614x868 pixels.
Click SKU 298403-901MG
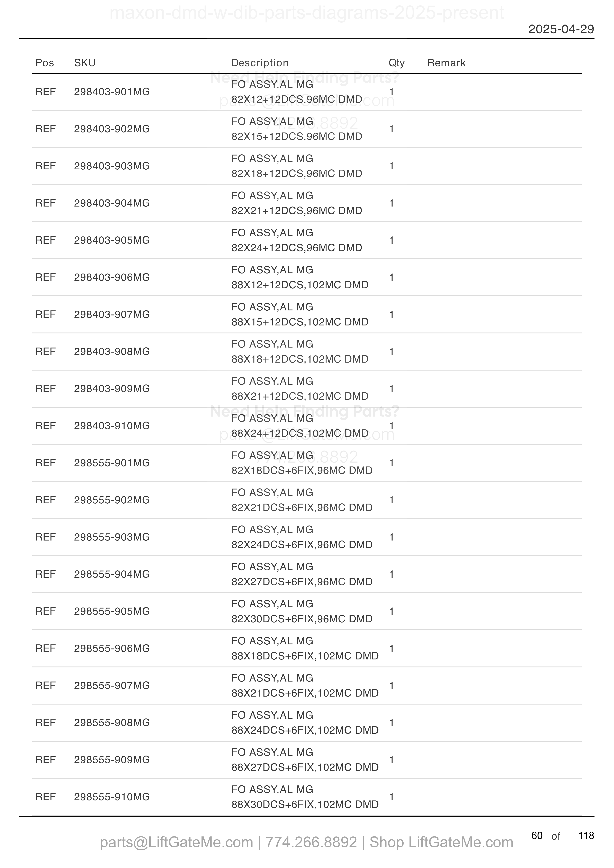coord(112,92)
